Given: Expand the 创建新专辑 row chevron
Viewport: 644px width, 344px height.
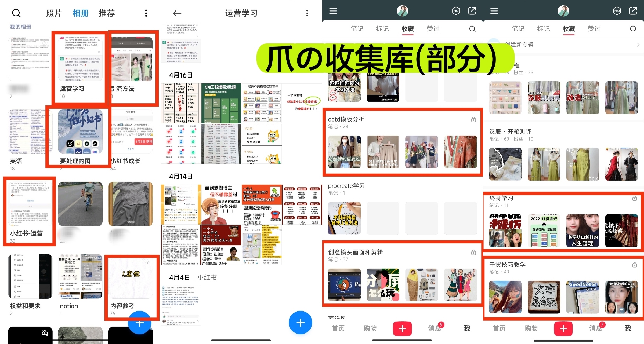Looking at the screenshot, I should 638,45.
